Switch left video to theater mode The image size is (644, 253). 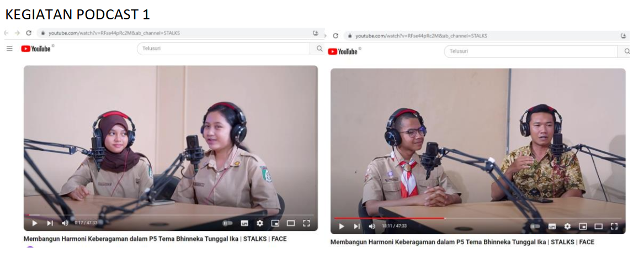[291, 223]
